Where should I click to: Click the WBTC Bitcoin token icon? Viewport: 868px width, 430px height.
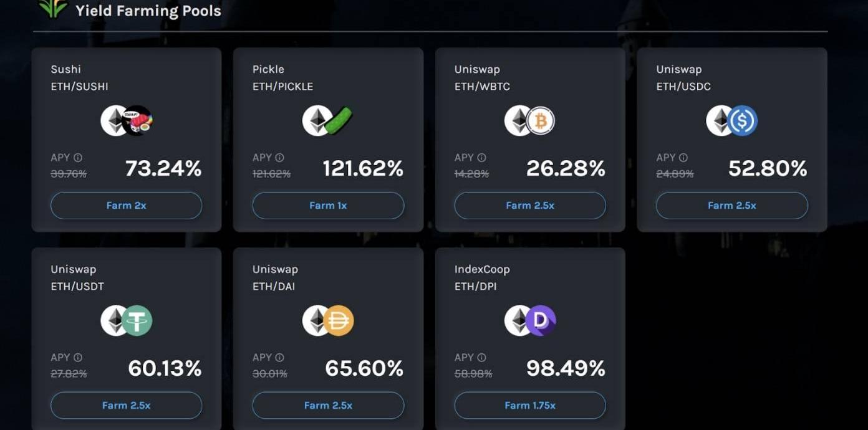[541, 121]
